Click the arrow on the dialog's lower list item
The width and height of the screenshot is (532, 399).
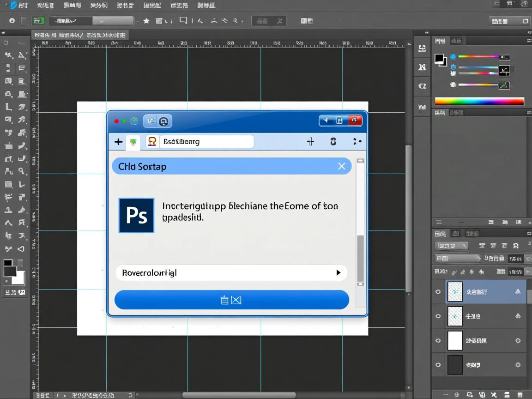click(338, 272)
